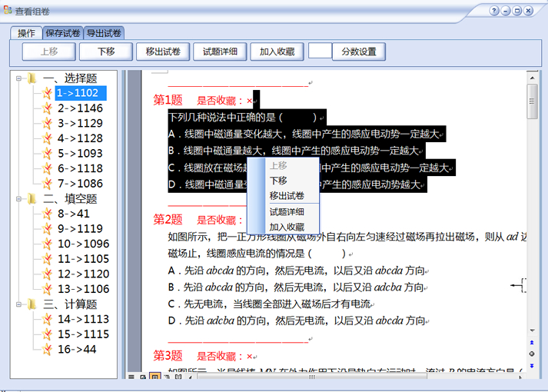The image size is (548, 392).
Task: Collapse the 一、选择题 tree node
Action: [19, 78]
